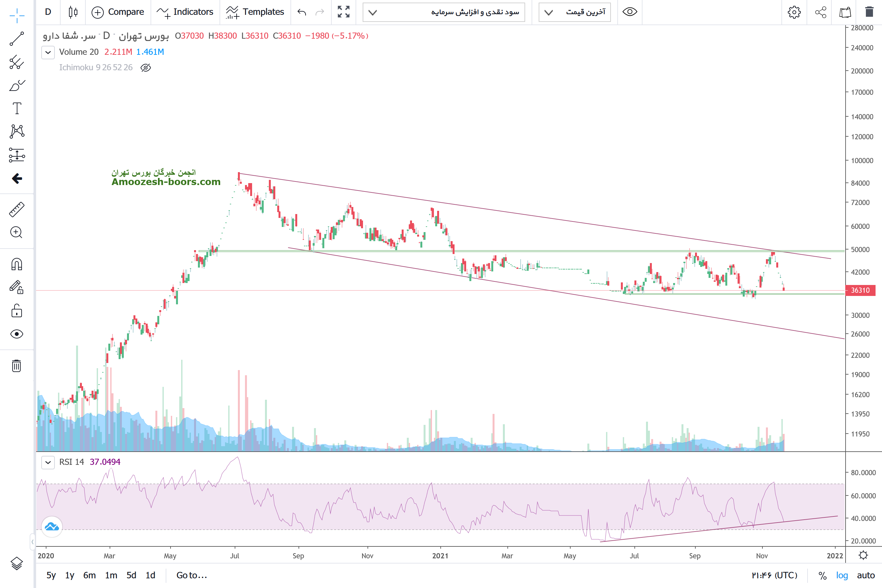Toggle auto scale

click(x=866, y=575)
